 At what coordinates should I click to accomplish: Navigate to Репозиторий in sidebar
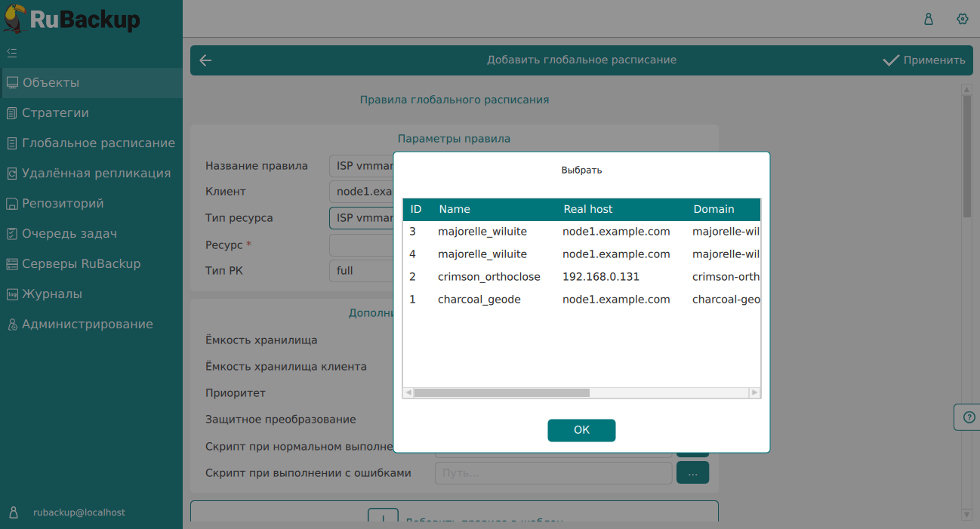tap(63, 204)
